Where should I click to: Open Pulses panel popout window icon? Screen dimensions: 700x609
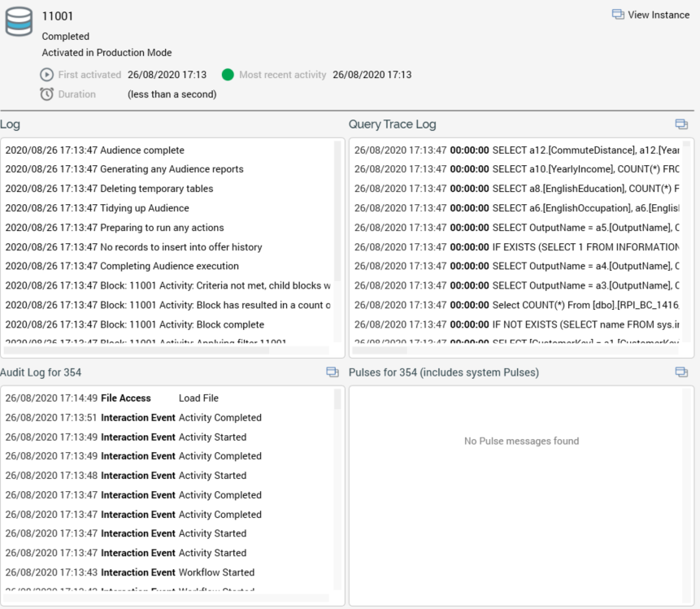(x=681, y=372)
